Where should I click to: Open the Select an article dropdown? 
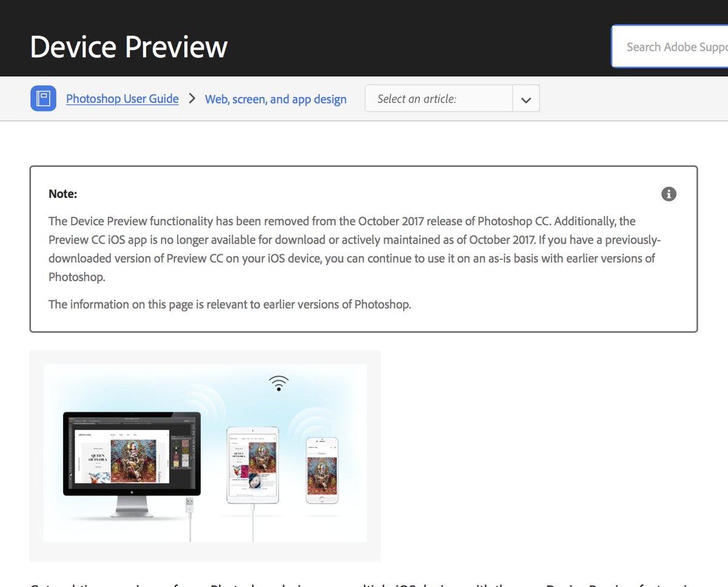pos(452,98)
